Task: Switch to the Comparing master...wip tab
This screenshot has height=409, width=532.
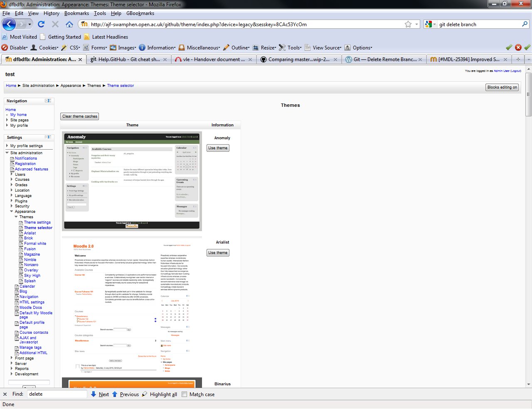Action: click(299, 59)
